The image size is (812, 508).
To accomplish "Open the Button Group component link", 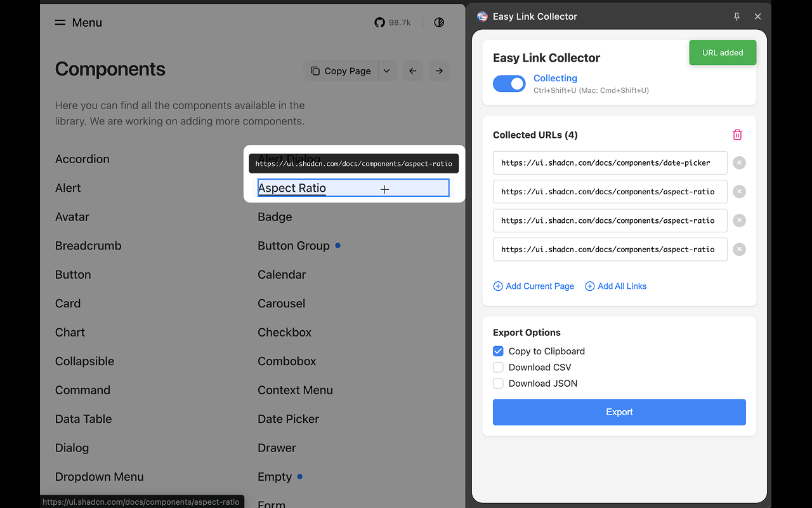I will [294, 246].
